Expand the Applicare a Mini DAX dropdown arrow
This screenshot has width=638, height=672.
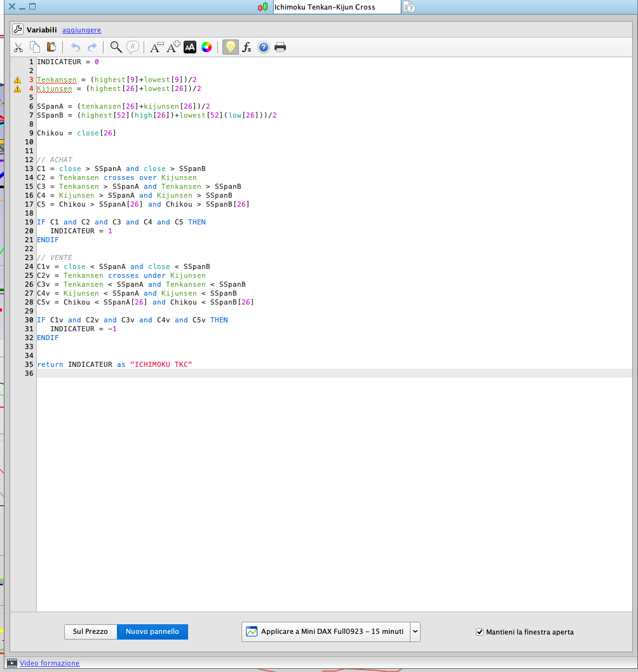click(x=415, y=632)
